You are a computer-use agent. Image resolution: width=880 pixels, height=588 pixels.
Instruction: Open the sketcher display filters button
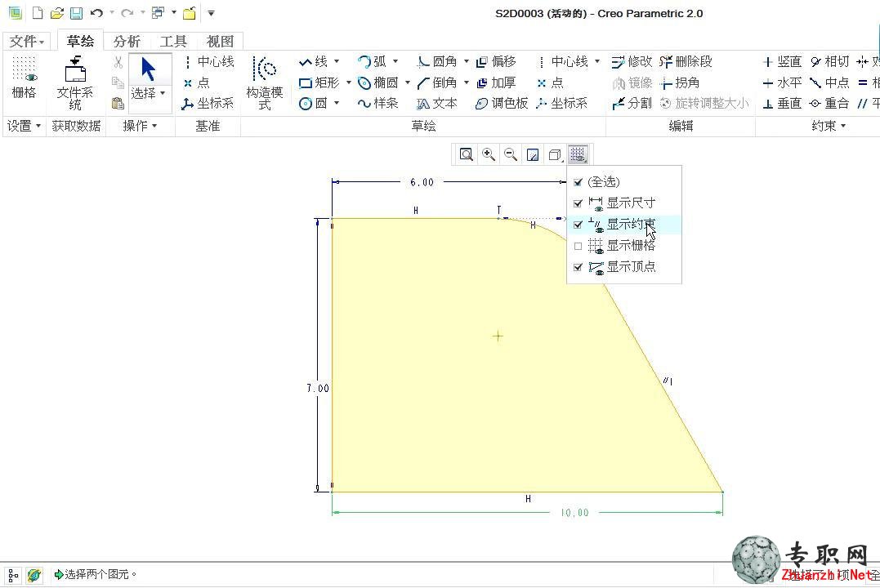(x=578, y=154)
